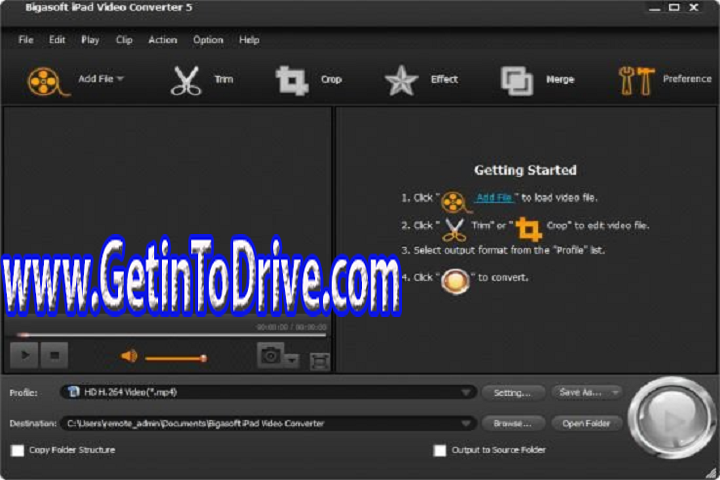Open the Effect star icon
The width and height of the screenshot is (720, 480).
pos(401,80)
